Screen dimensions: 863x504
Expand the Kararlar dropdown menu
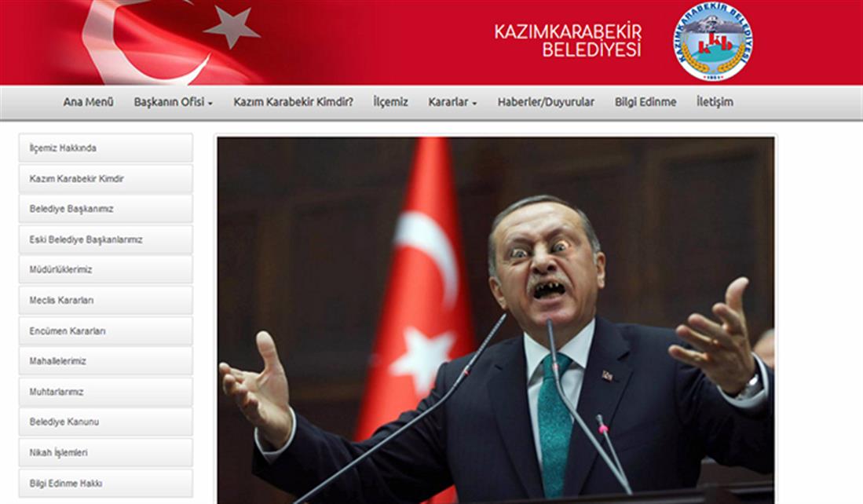coord(452,102)
